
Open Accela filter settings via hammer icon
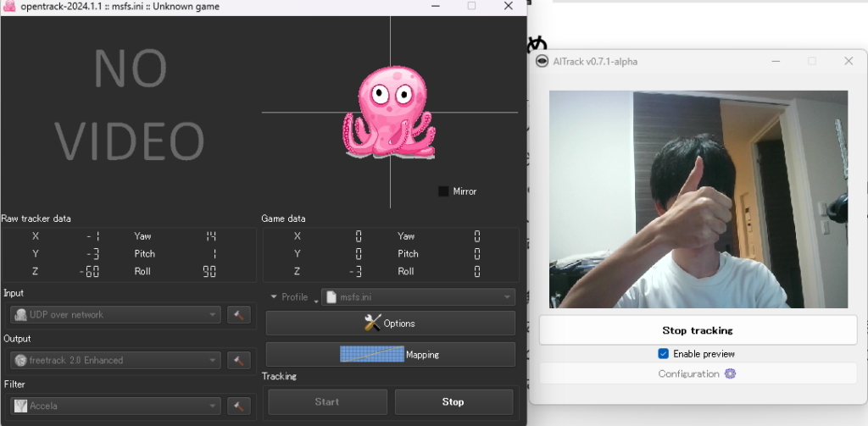(x=239, y=407)
